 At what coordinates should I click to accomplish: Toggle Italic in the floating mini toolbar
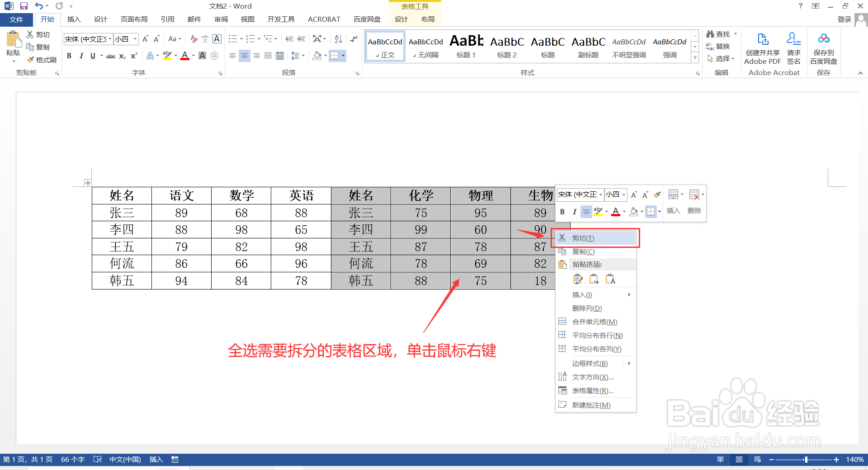pos(574,211)
